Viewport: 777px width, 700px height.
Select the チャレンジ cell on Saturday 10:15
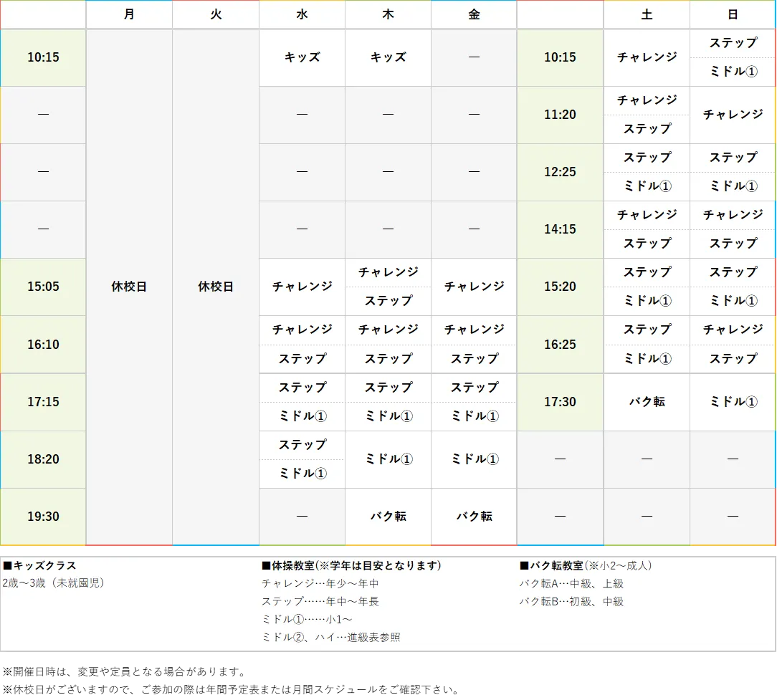pos(646,58)
